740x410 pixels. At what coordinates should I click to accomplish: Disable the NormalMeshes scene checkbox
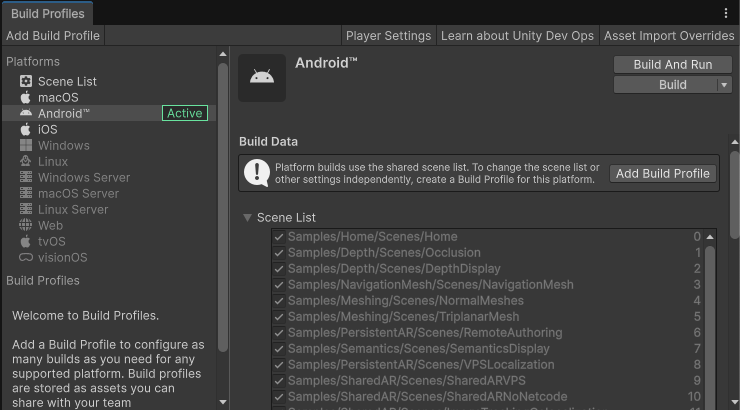pyautogui.click(x=279, y=301)
